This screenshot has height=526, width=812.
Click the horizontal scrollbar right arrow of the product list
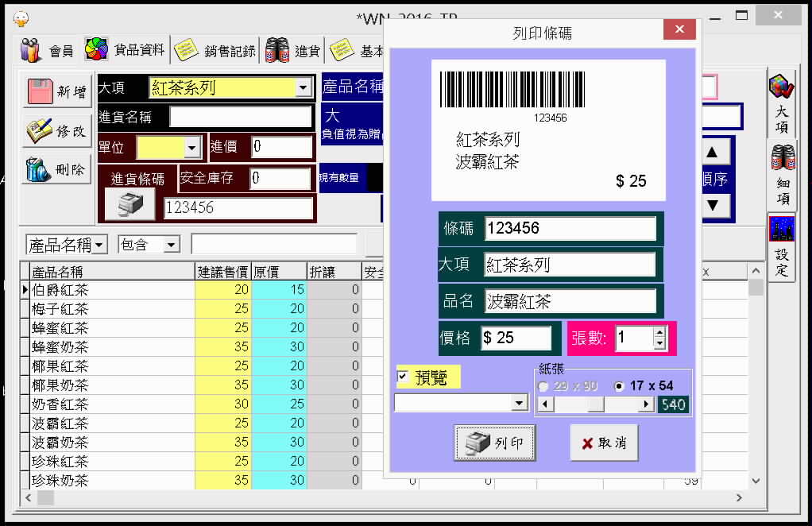pos(739,497)
